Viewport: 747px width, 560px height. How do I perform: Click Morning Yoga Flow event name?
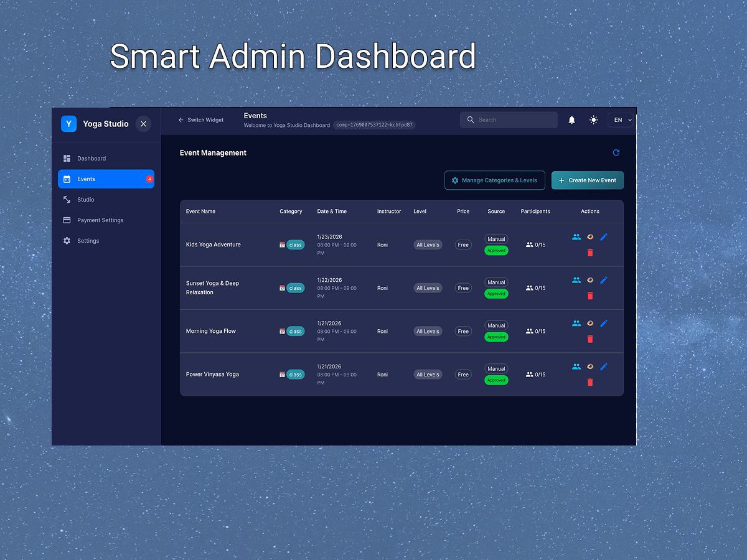point(211,331)
